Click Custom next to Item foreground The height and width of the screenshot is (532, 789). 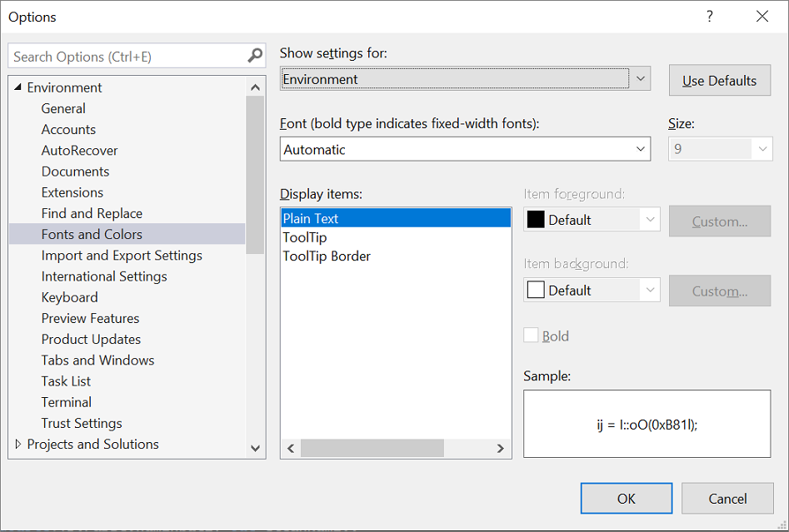tap(719, 221)
